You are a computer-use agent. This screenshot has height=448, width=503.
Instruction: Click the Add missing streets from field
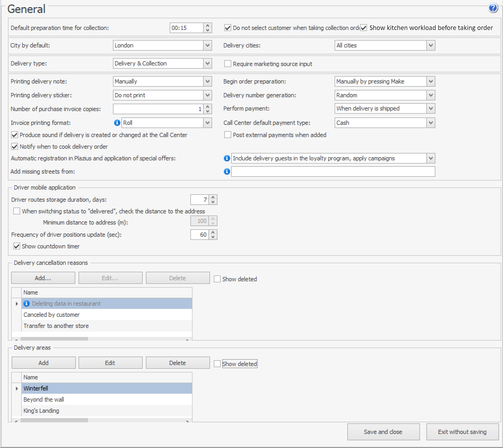point(333,172)
